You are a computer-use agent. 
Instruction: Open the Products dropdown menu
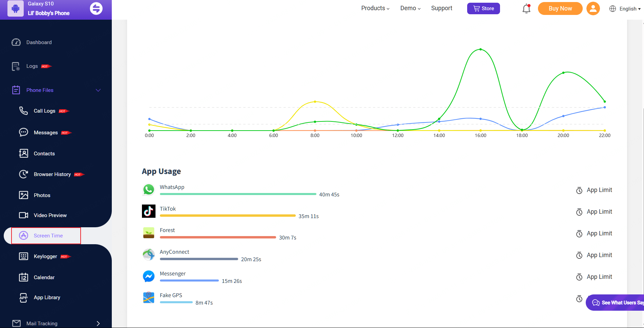[375, 8]
